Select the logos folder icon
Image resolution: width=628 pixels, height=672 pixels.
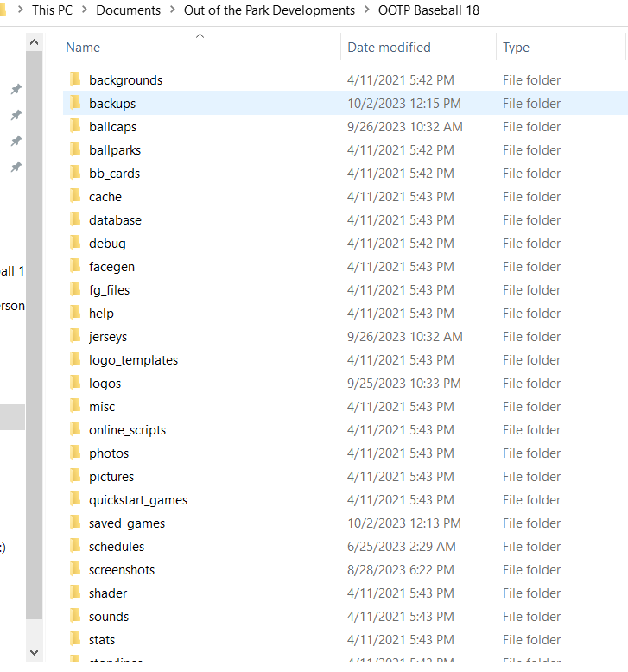[x=75, y=383]
